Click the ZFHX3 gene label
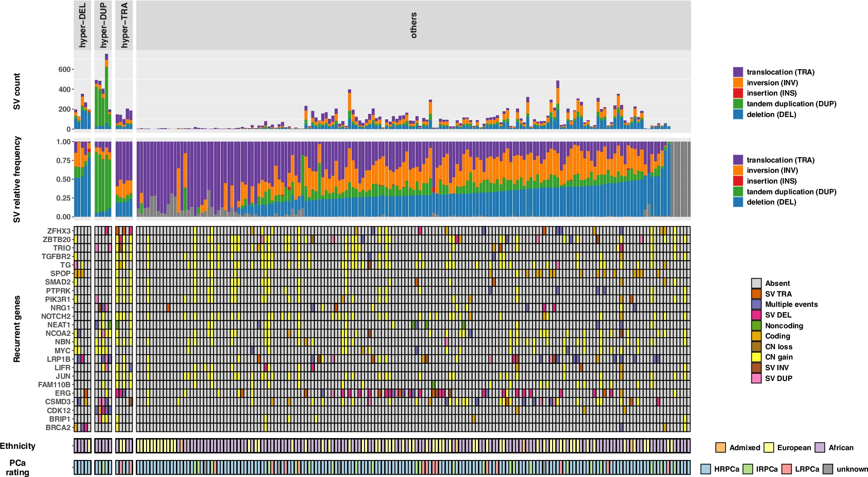 (59, 231)
